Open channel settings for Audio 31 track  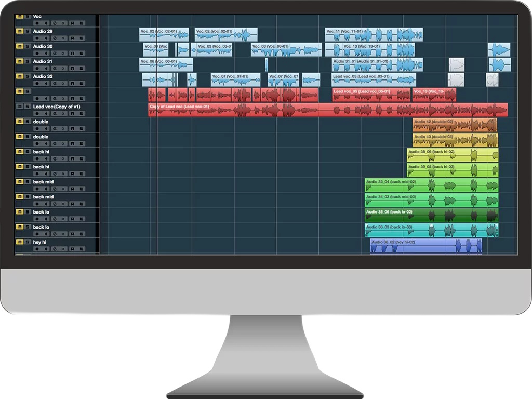point(56,68)
